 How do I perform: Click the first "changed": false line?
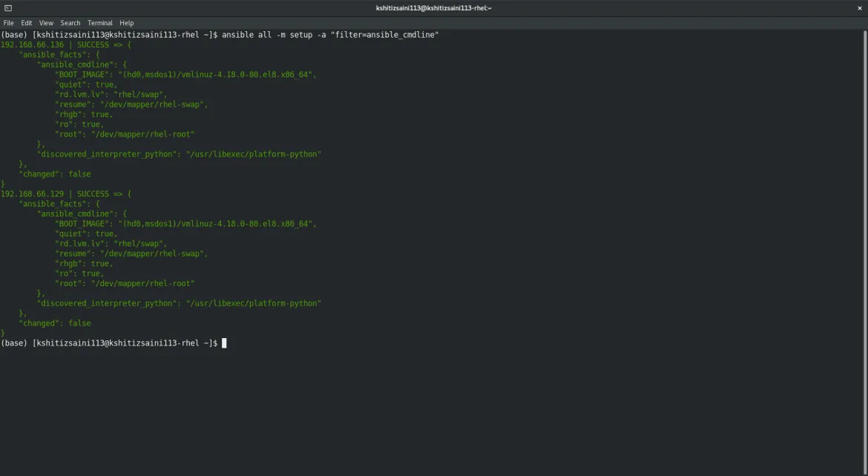click(55, 173)
